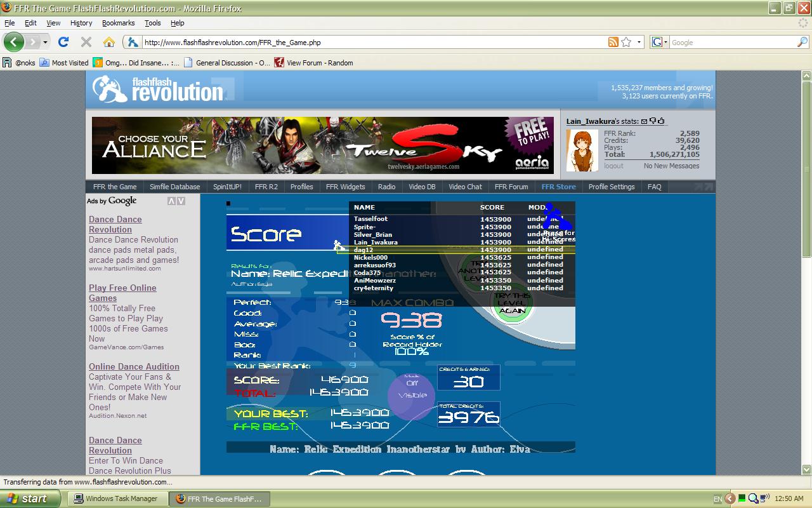Start the search with the magnifier icon

coord(802,42)
